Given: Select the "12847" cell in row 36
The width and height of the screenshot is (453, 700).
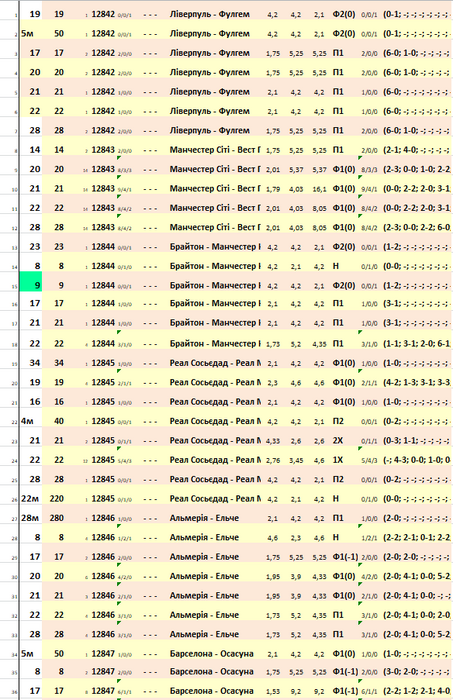Looking at the screenshot, I should click(x=103, y=691).
